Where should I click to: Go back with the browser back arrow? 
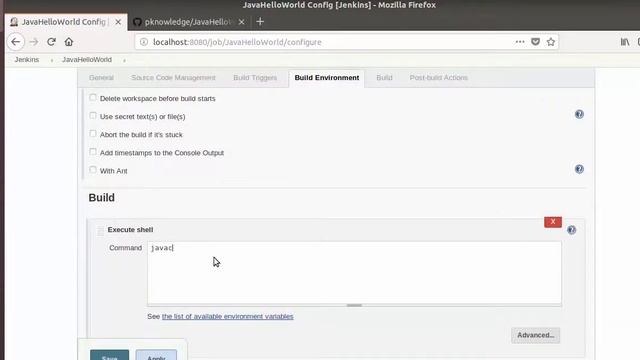(x=16, y=42)
